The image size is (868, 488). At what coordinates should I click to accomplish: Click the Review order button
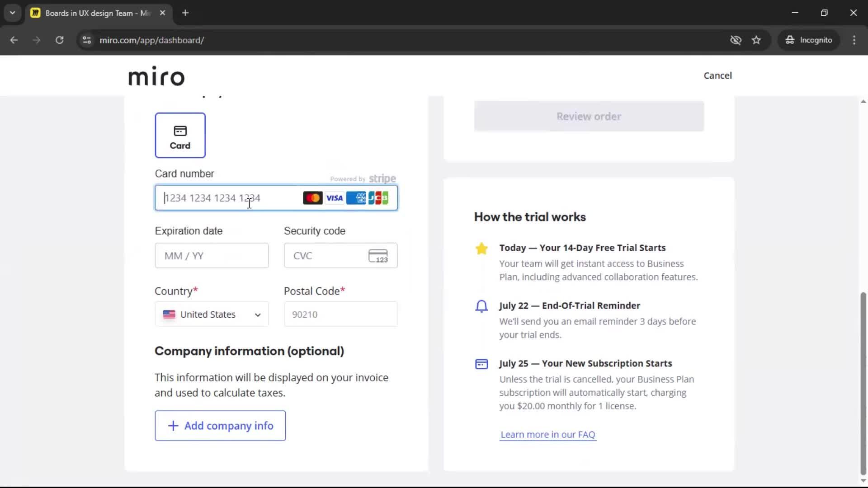pos(589,116)
